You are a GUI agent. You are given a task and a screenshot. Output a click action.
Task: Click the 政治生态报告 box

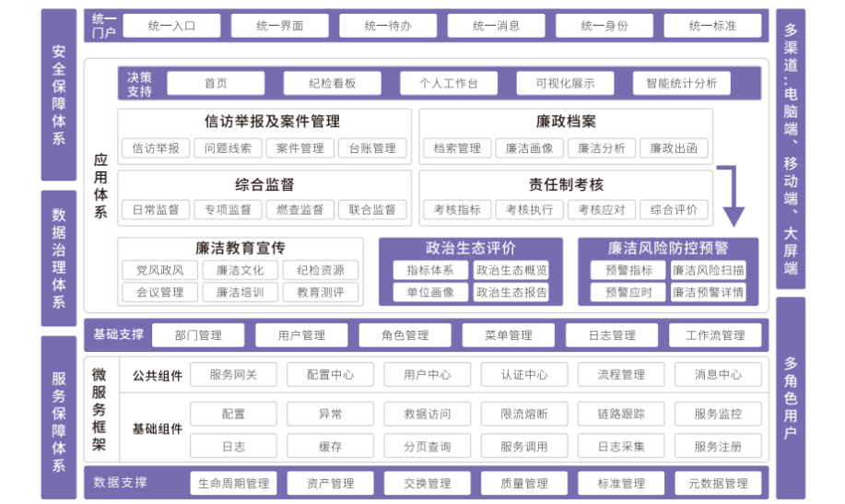[511, 292]
